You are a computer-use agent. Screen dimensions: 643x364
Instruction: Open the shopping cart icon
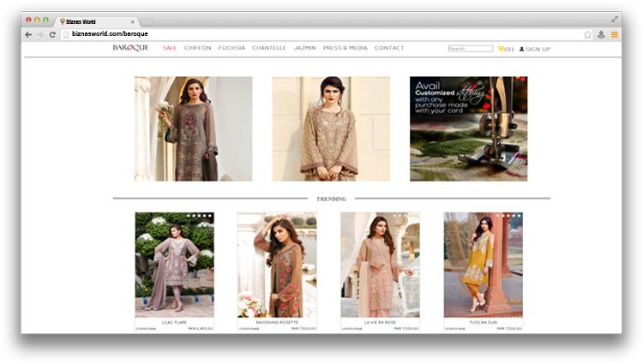tap(501, 49)
